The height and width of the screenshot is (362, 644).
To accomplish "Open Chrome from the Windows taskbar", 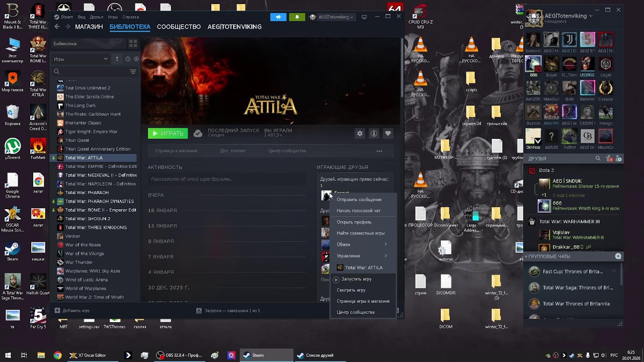I will click(58, 355).
